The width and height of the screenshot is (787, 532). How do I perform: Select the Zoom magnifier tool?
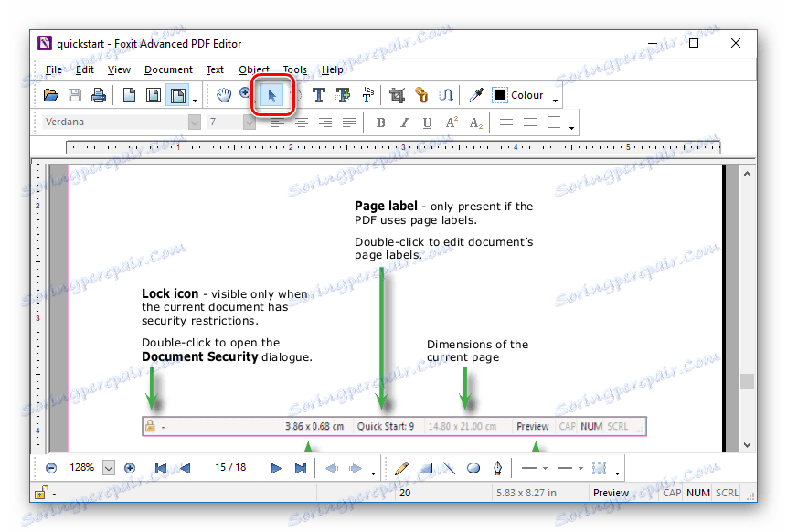pyautogui.click(x=245, y=94)
